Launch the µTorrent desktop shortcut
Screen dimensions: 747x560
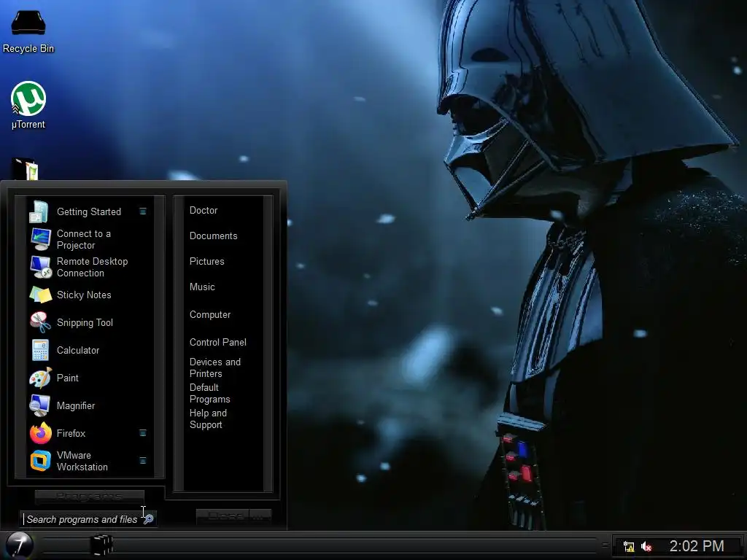coord(28,105)
